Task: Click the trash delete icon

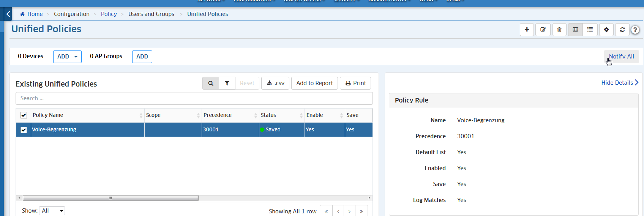Action: 559,30
